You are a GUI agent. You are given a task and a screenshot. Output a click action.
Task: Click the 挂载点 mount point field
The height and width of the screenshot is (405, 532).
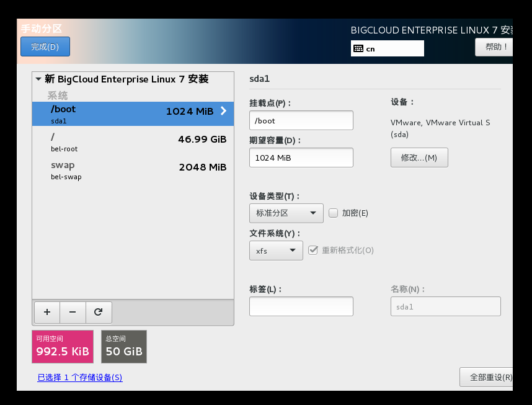coord(301,120)
